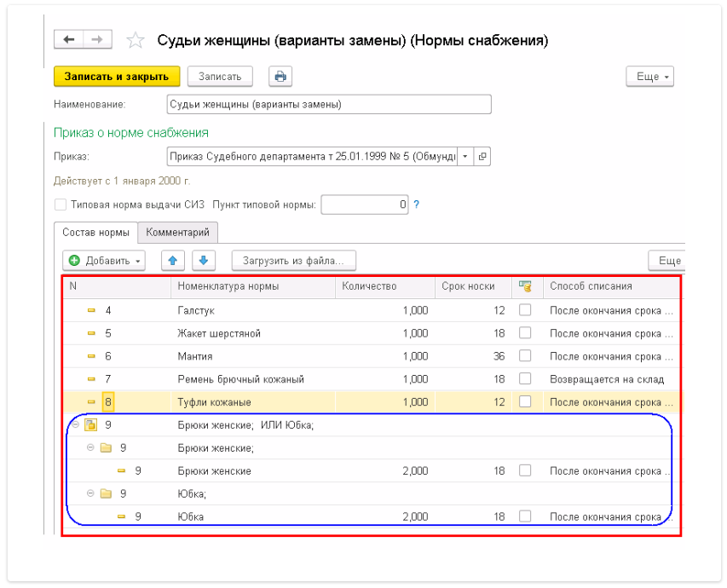Collapse the Брюки женские; ИЛИ Юбка group
Image resolution: width=727 pixels, height=588 pixels.
click(x=77, y=425)
